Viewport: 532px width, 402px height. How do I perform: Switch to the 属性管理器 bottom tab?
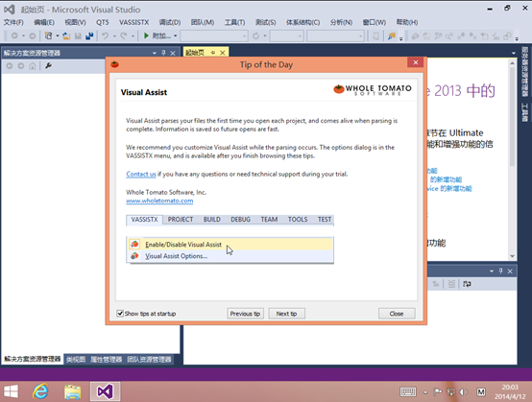(x=107, y=359)
